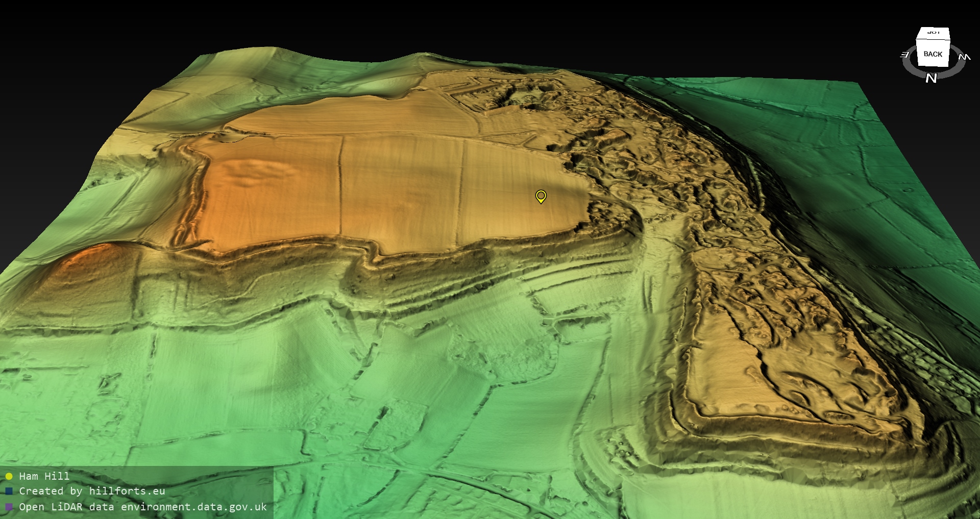The width and height of the screenshot is (980, 519).
Task: Follow the Open LiDAR data environment.data.gov.uk link
Action: coord(143,507)
